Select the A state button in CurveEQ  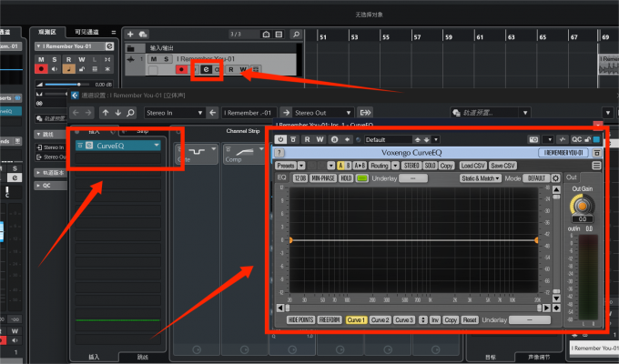(x=340, y=166)
